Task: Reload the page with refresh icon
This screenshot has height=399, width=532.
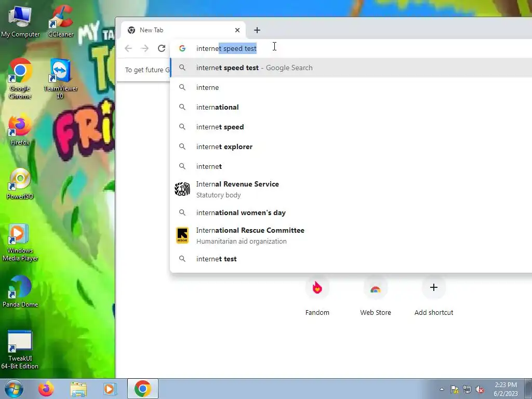Action: coord(162,48)
